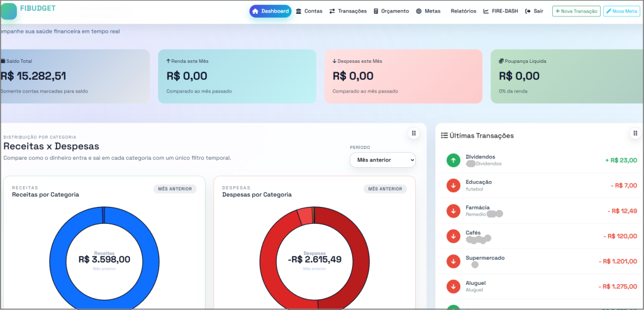Navigate to Orçamento
644x310 pixels.
[x=391, y=11]
